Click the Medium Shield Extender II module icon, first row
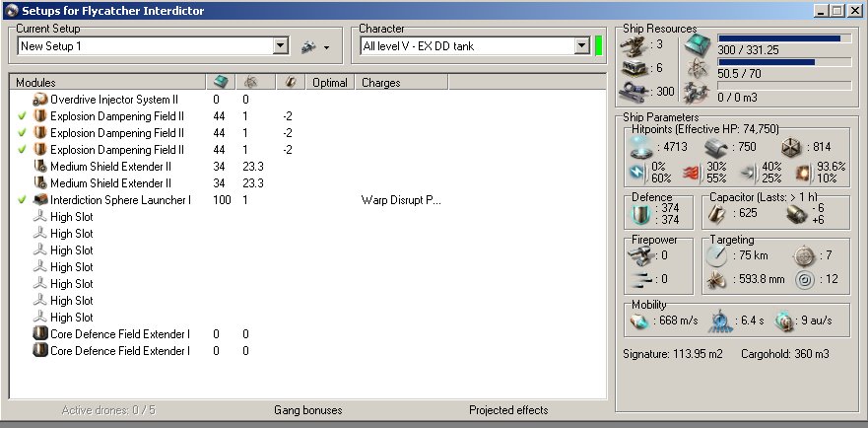 pos(39,167)
